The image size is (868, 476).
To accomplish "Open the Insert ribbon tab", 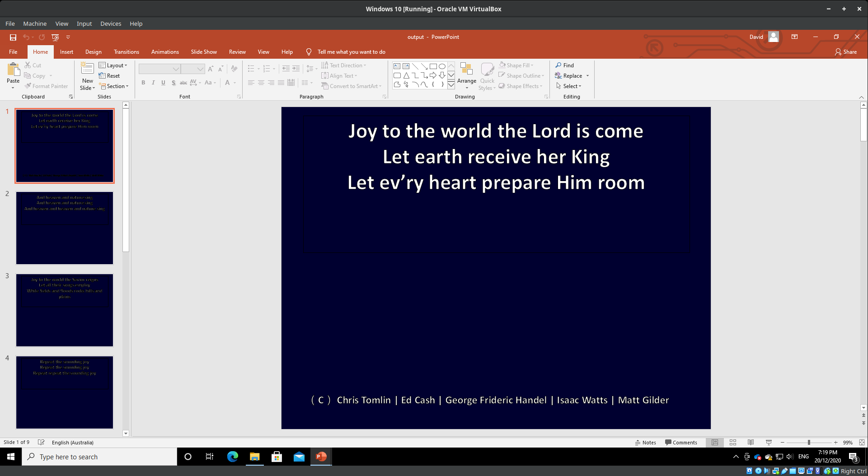I will tap(66, 52).
